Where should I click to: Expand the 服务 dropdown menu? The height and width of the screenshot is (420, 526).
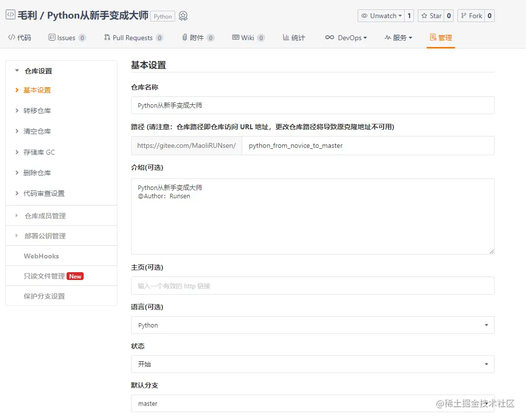pos(398,38)
